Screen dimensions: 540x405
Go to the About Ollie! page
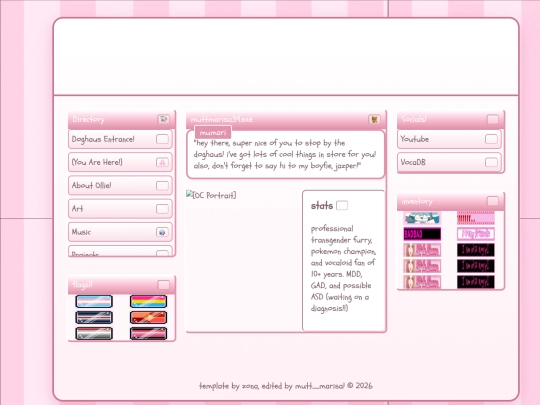tap(120, 186)
